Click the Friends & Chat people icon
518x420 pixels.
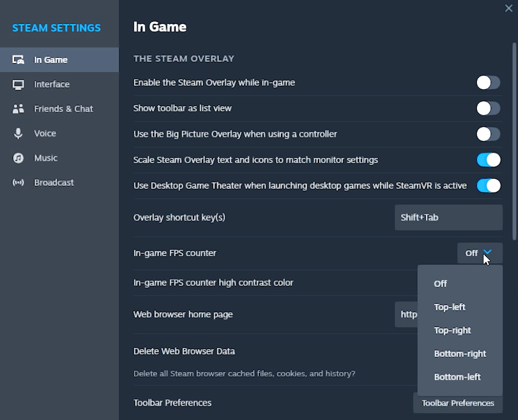[x=18, y=109]
